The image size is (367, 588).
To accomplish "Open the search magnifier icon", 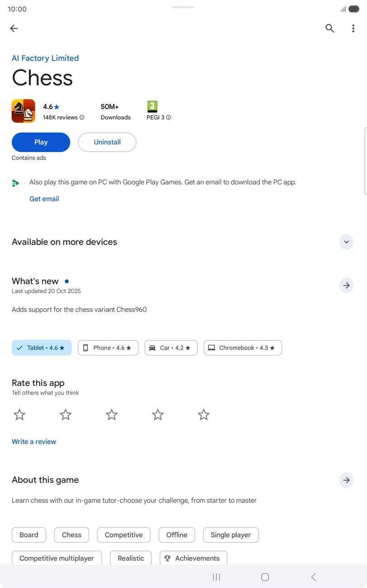I will (330, 29).
